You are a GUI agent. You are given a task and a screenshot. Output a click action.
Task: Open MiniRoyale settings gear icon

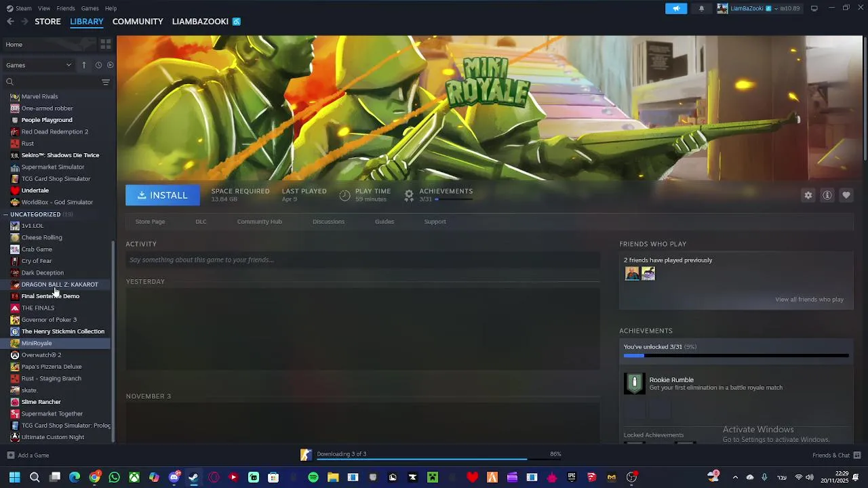(808, 195)
